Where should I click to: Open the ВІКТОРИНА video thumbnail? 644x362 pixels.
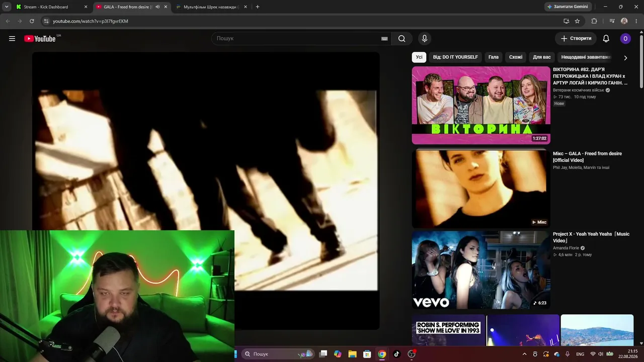click(481, 106)
